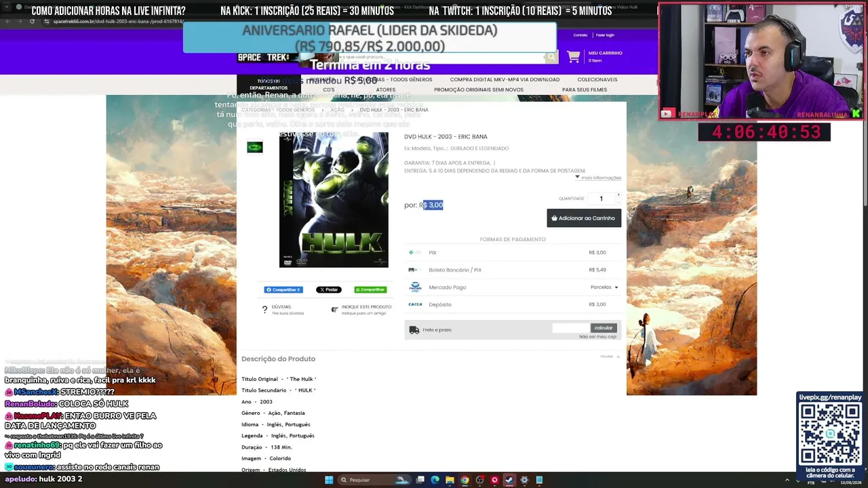Open Compra Digital MKV-MP4 via Download menu
868x488 pixels.
tap(505, 80)
